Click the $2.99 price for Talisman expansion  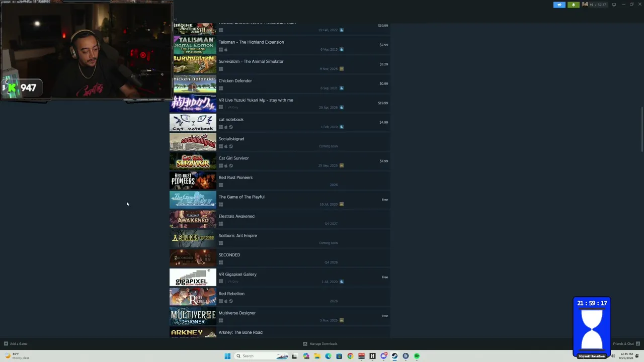pos(384,45)
